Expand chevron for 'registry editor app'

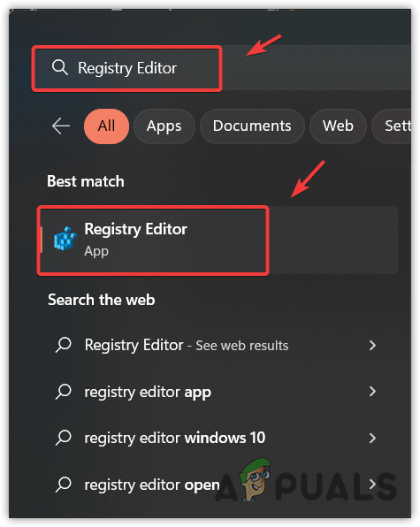point(372,392)
